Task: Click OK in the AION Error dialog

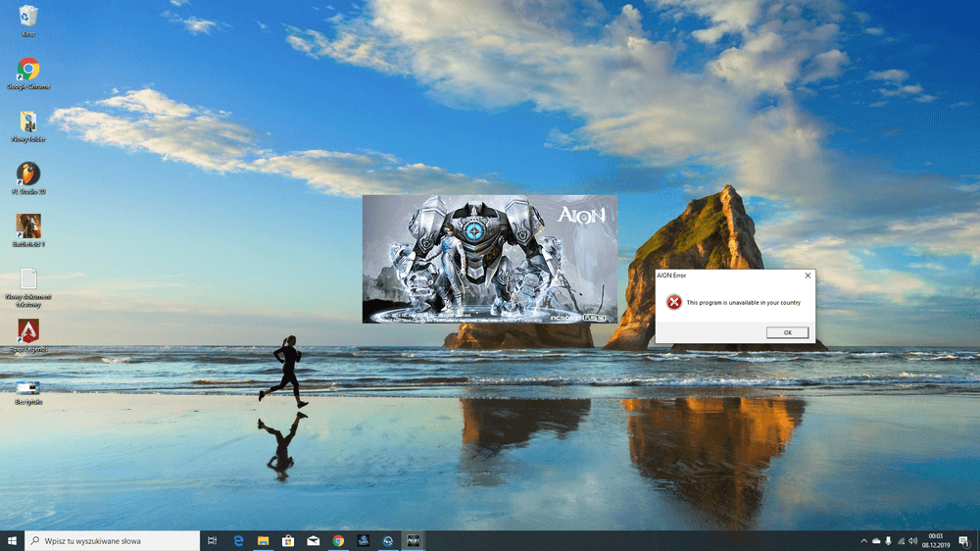Action: (x=788, y=332)
